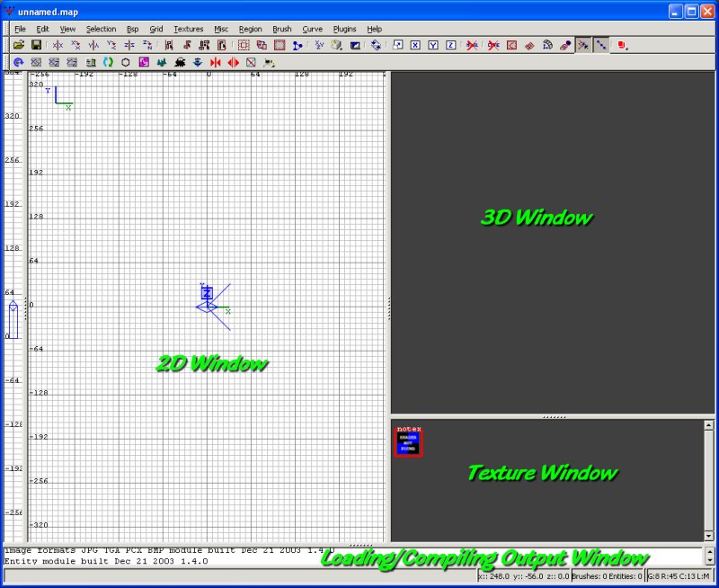Open the Plugins menu
Screen dimensions: 719x588
pyautogui.click(x=344, y=29)
